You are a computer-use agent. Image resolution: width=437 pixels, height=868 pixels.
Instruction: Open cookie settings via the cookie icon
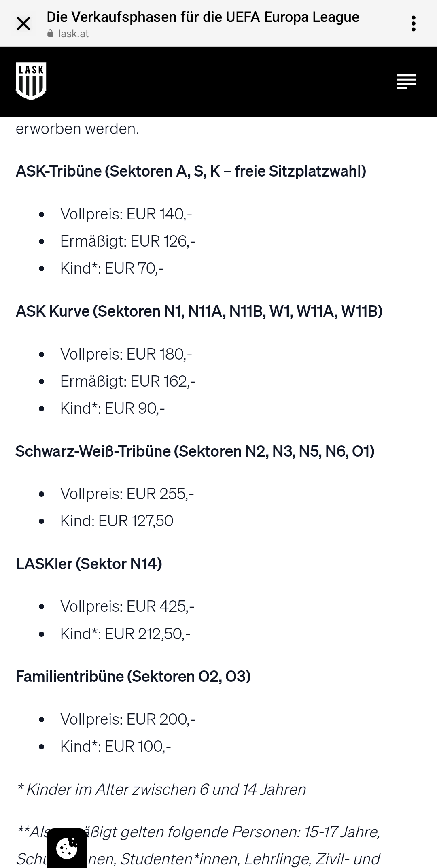pyautogui.click(x=67, y=848)
